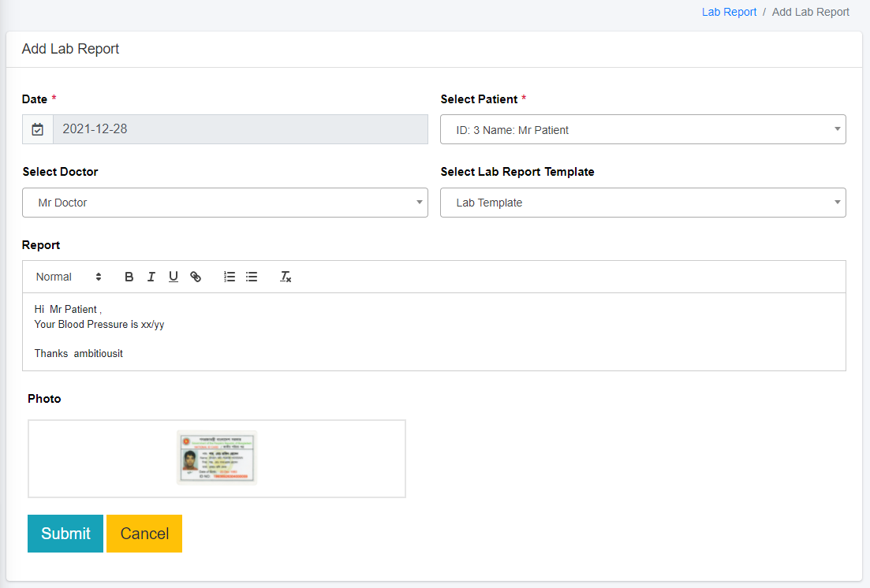Viewport: 870px width, 588px height.
Task: Click the date field showing 2021-12-28
Action: click(x=240, y=129)
